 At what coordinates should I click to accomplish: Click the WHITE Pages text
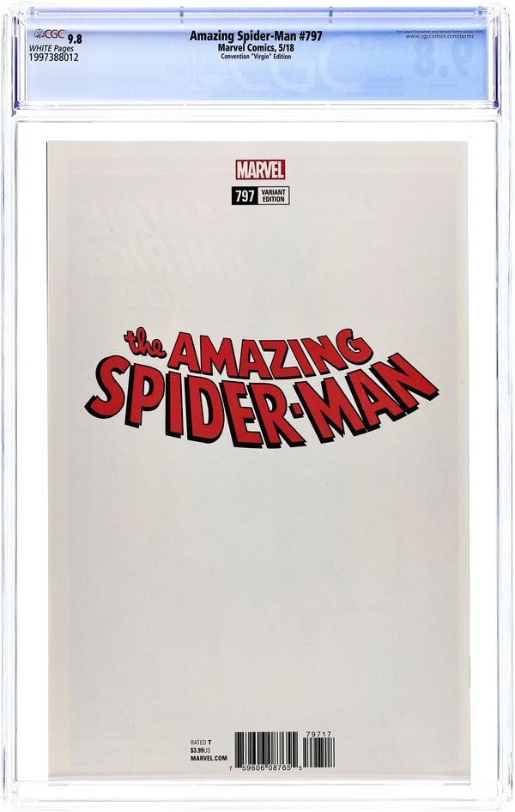point(51,48)
